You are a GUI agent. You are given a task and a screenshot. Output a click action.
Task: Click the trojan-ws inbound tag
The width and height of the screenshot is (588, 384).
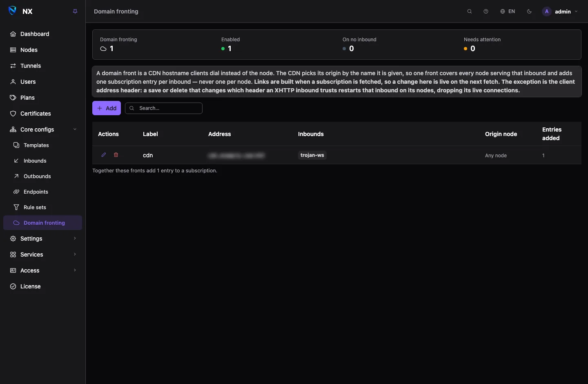click(x=312, y=155)
